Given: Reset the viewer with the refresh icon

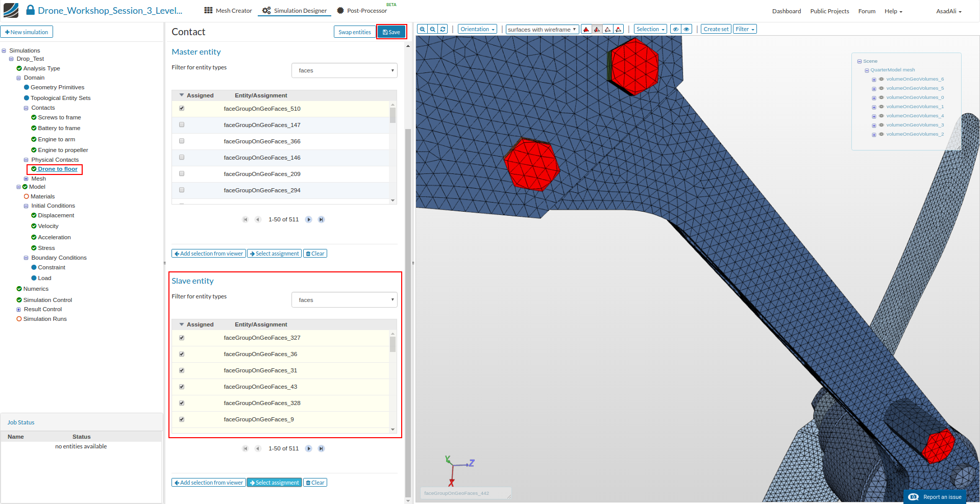Looking at the screenshot, I should [x=443, y=30].
